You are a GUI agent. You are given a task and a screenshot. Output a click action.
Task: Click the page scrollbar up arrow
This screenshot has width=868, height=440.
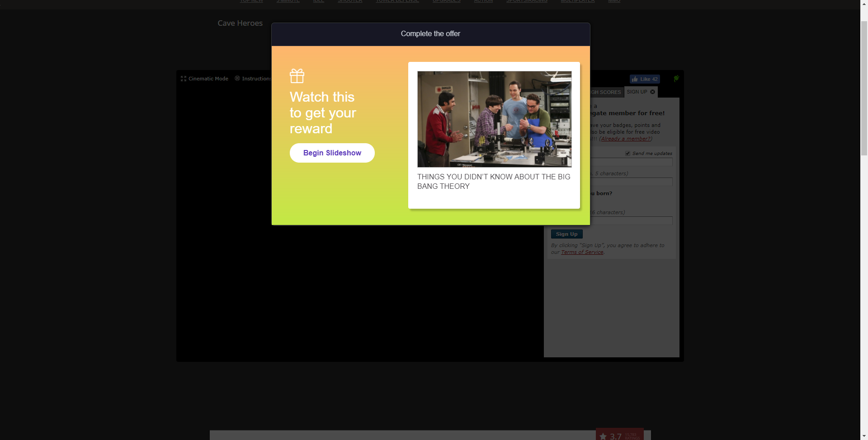click(864, 4)
